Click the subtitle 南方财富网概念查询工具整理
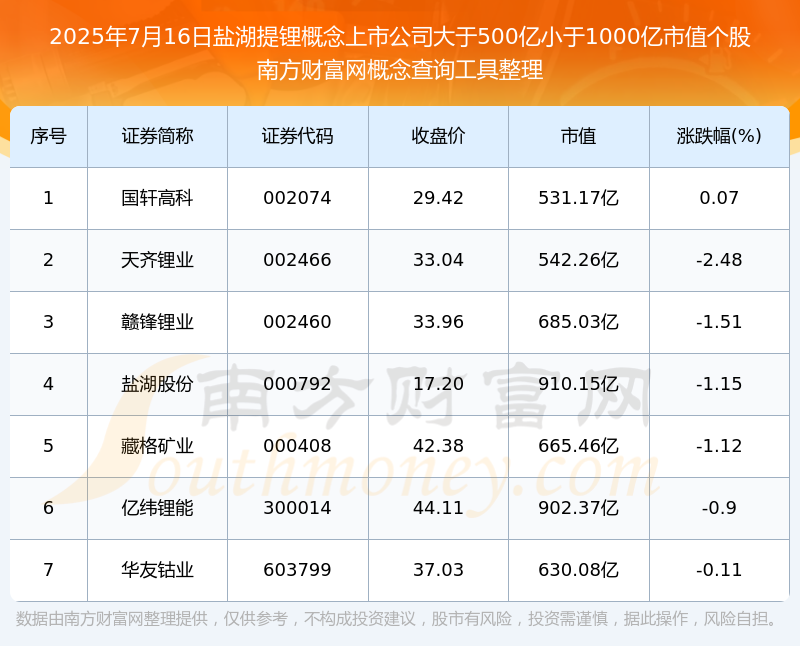 click(400, 70)
